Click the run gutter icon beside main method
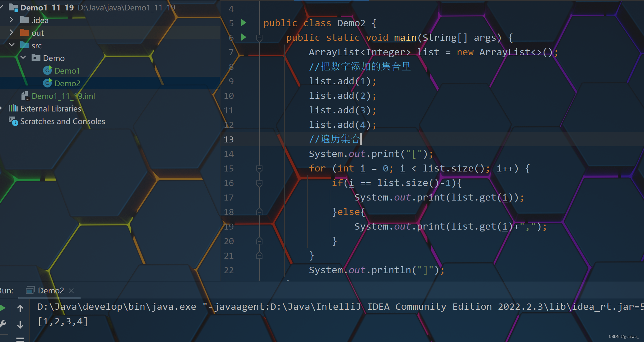644x342 pixels. click(x=244, y=37)
